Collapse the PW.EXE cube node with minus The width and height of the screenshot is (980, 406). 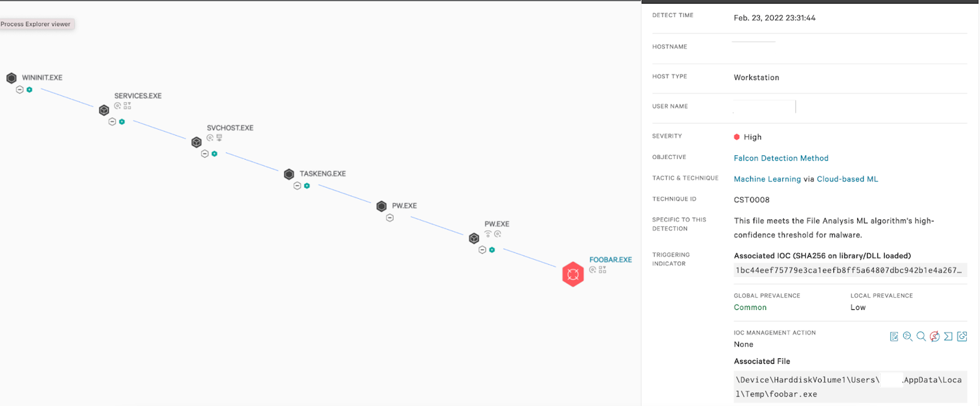(x=482, y=250)
